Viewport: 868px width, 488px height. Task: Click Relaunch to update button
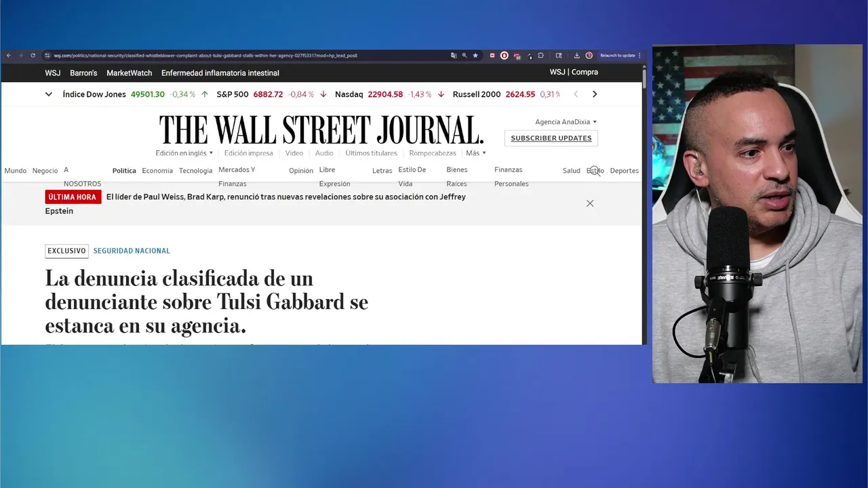point(618,56)
